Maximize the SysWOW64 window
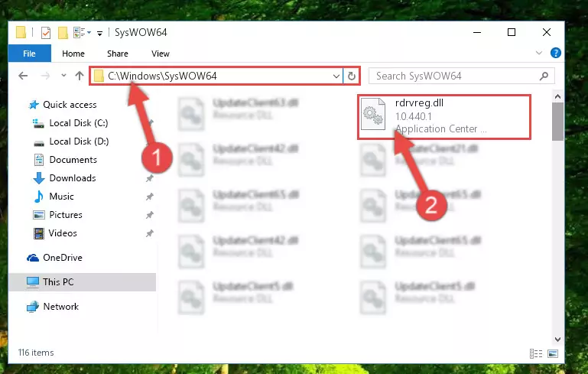 [512, 32]
